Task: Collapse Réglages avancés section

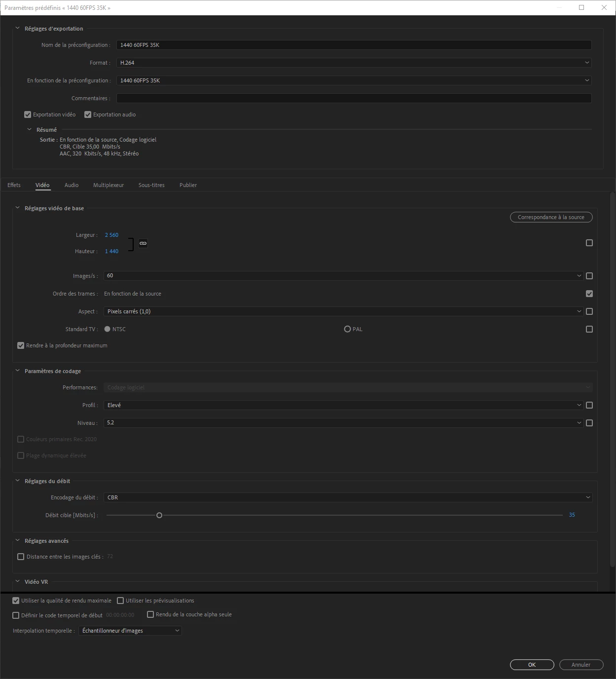Action: click(17, 541)
